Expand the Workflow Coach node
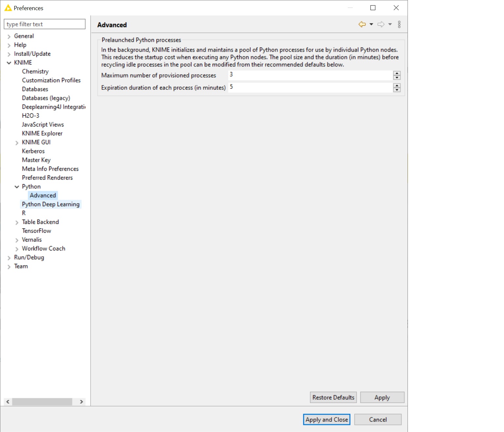 tap(17, 249)
